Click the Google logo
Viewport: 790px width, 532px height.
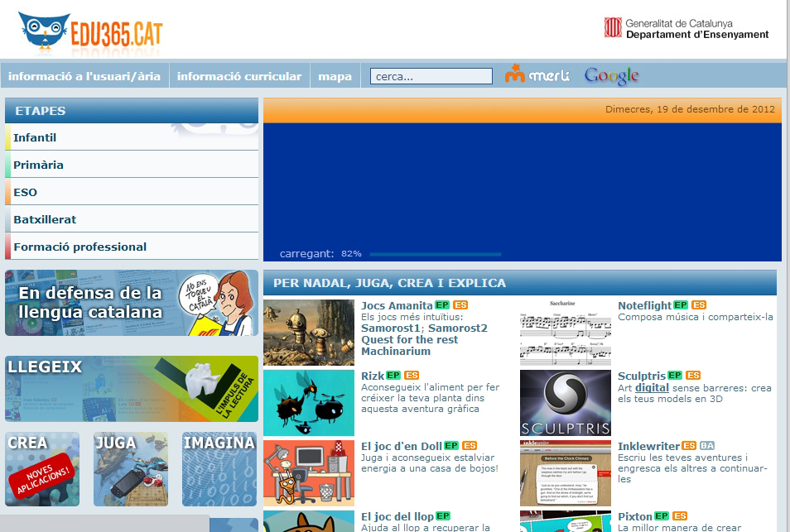(x=612, y=75)
